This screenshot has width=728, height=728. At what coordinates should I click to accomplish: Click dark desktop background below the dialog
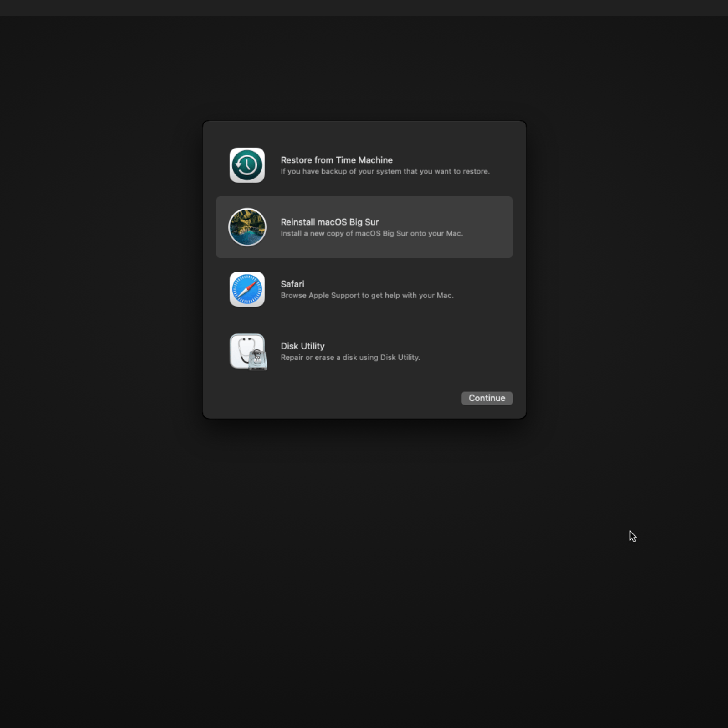364,547
